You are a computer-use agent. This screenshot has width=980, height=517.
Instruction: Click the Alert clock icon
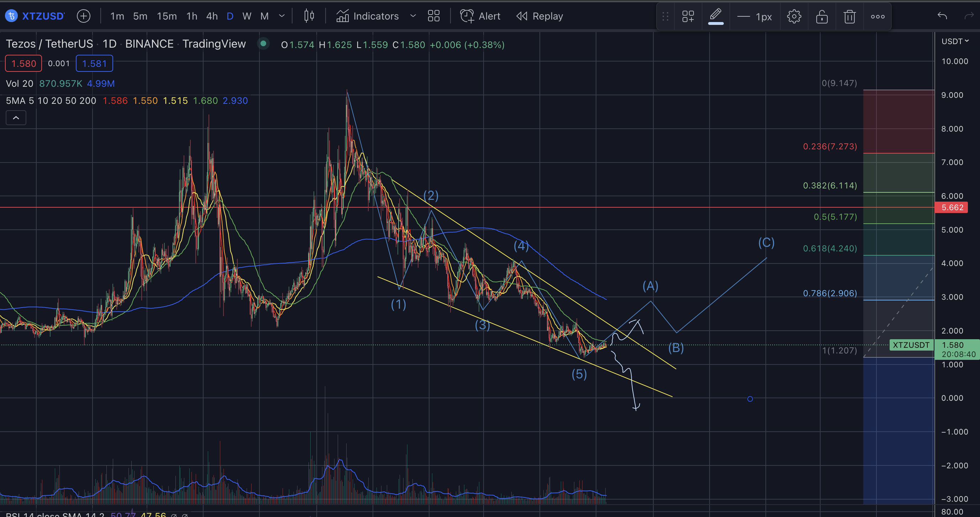point(467,16)
